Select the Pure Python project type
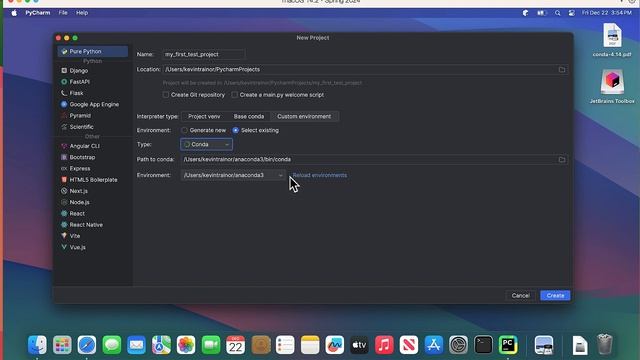Screen dimensions: 640x360 coord(93,51)
